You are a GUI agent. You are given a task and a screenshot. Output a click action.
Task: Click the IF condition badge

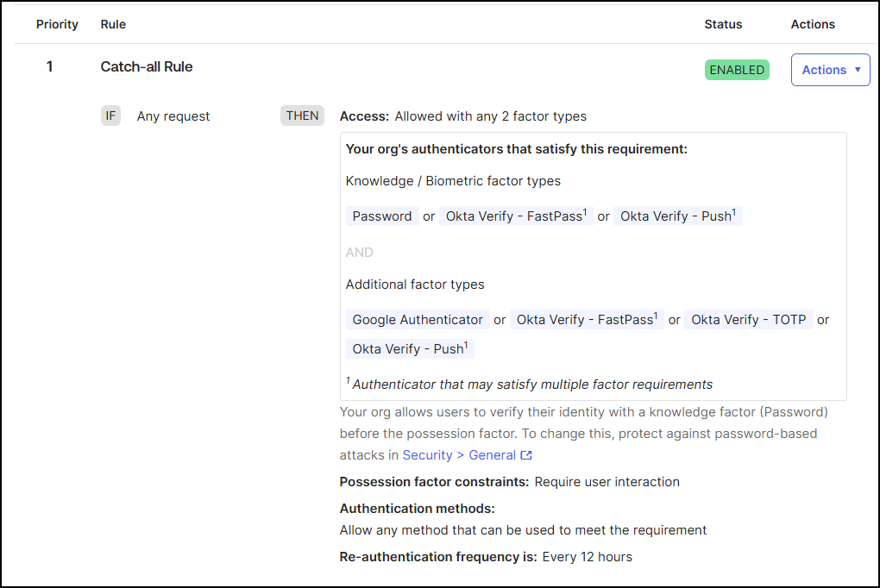(110, 116)
